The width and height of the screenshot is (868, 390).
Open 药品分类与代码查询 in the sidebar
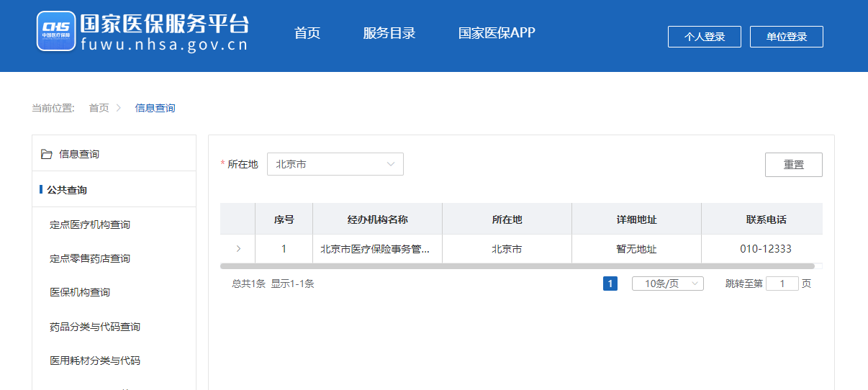pos(95,327)
